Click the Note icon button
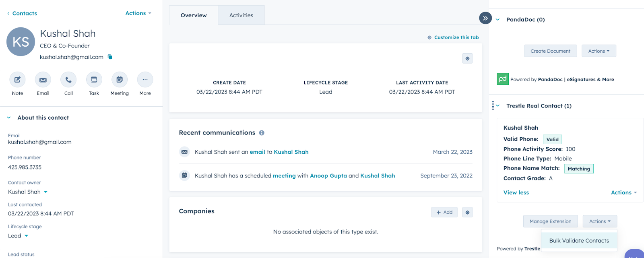This screenshot has height=258, width=644. coord(17,80)
